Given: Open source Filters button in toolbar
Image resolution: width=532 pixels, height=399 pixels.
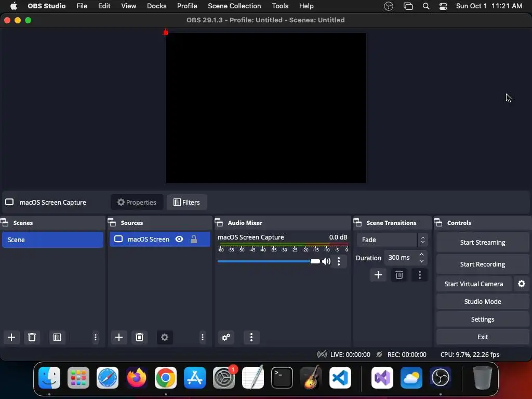Looking at the screenshot, I should click(187, 202).
